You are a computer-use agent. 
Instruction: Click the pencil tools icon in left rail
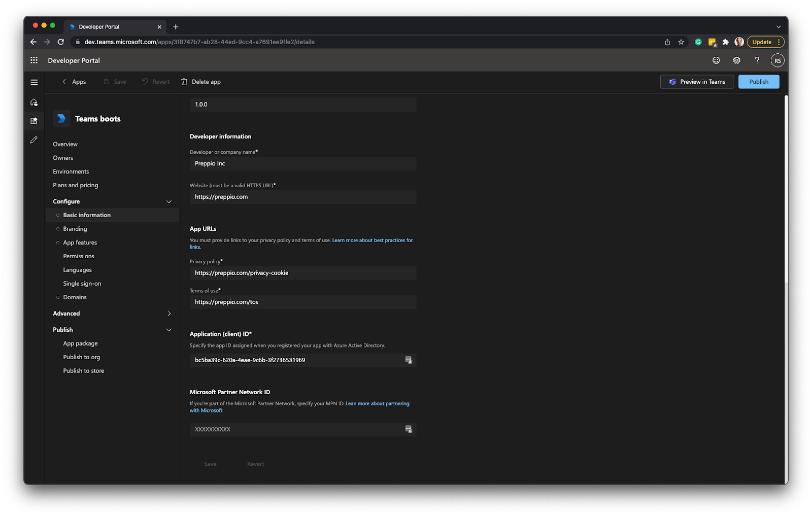click(33, 140)
